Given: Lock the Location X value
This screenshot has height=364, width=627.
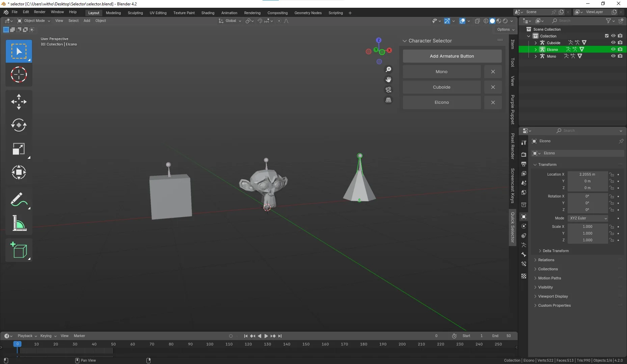Looking at the screenshot, I should click(x=611, y=174).
